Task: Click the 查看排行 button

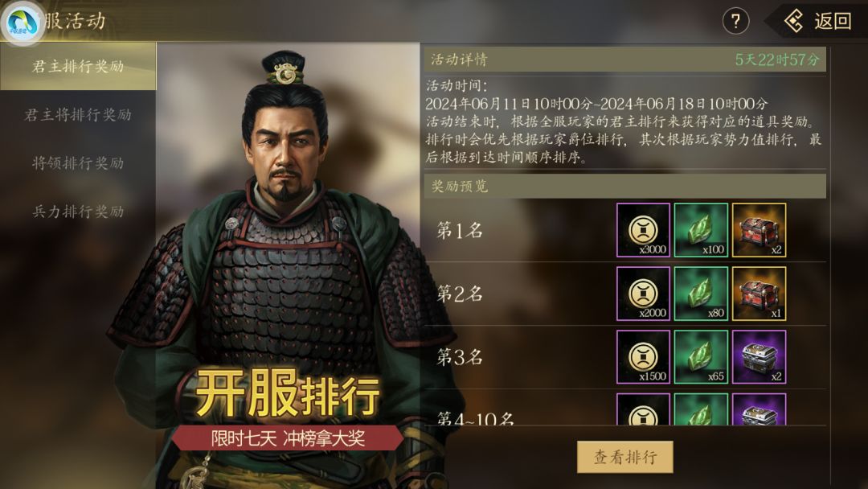Action: pyautogui.click(x=625, y=457)
